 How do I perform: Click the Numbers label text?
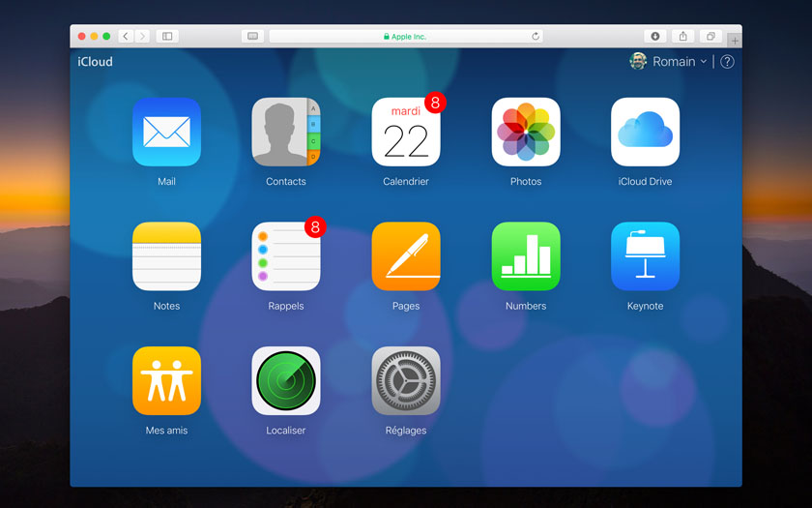526,306
